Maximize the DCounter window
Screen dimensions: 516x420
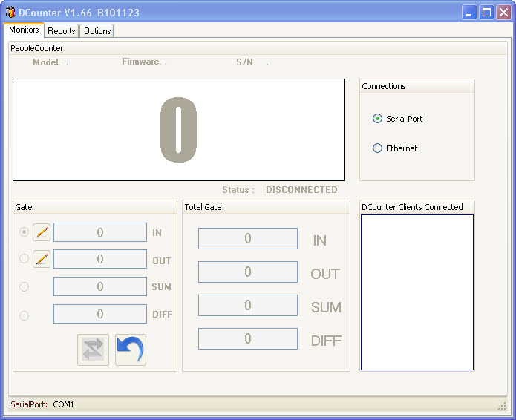[x=486, y=13]
